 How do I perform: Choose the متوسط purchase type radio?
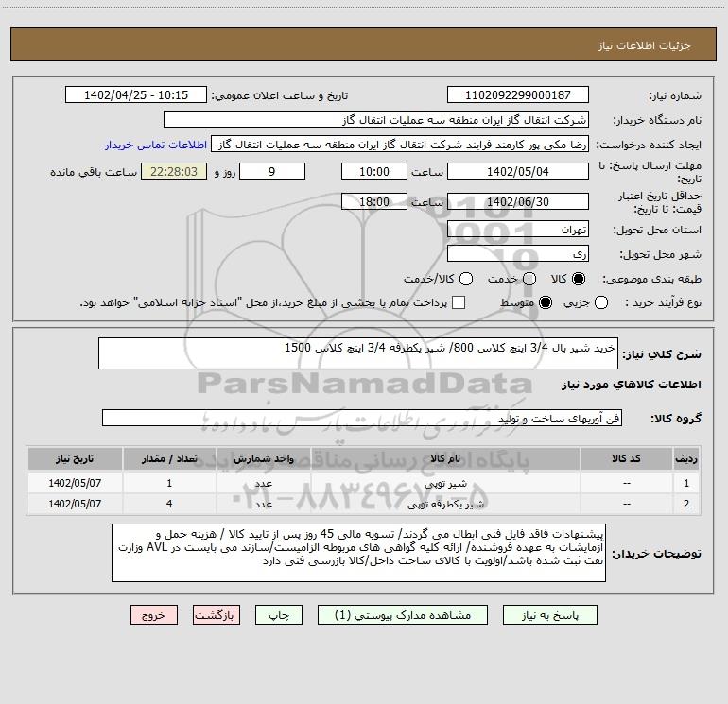546,302
